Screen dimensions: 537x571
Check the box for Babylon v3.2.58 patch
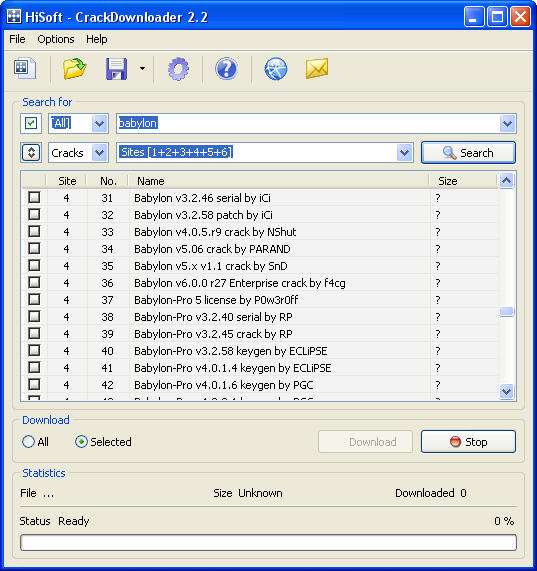(34, 214)
